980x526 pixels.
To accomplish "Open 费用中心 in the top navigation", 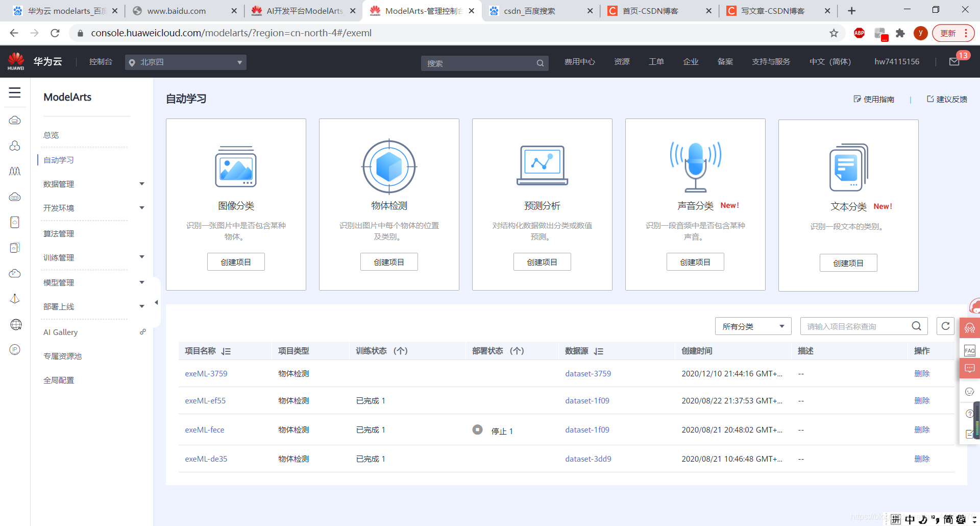I will click(579, 62).
